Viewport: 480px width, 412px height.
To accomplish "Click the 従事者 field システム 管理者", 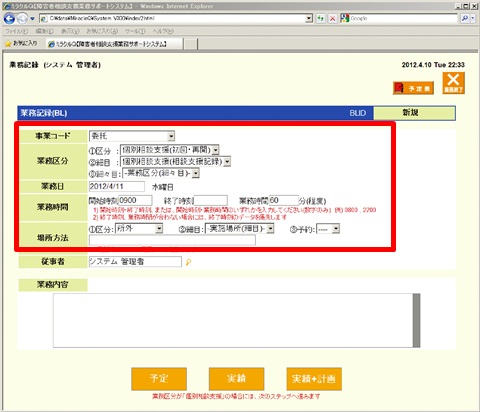I will pos(135,262).
